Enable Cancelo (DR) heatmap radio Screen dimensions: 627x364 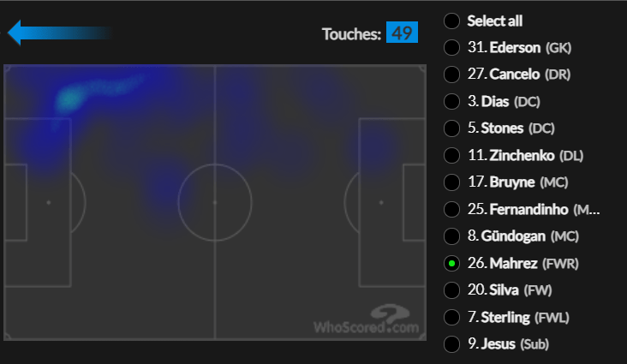pyautogui.click(x=452, y=75)
